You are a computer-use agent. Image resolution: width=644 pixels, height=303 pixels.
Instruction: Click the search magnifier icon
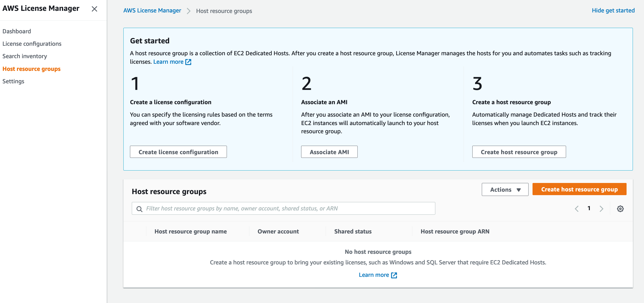click(139, 209)
